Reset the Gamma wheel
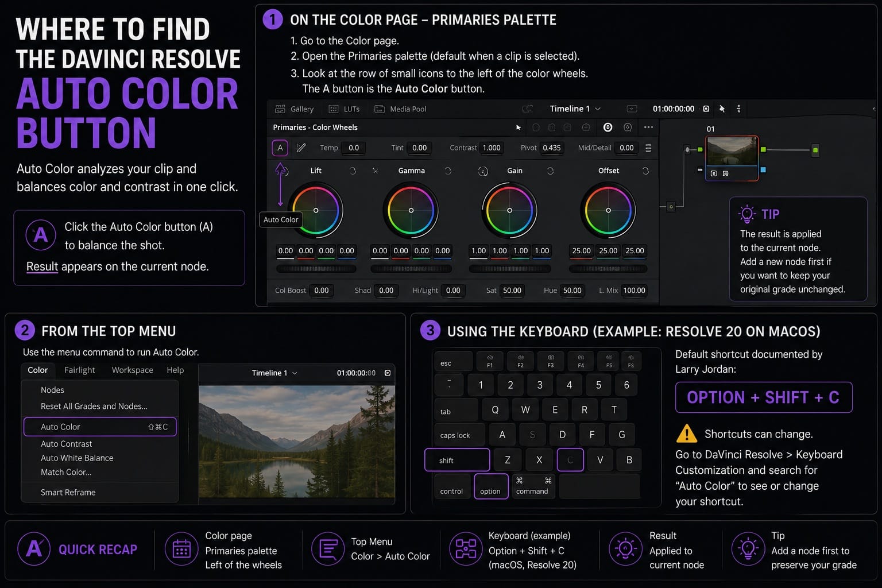The width and height of the screenshot is (882, 588). pyautogui.click(x=448, y=171)
